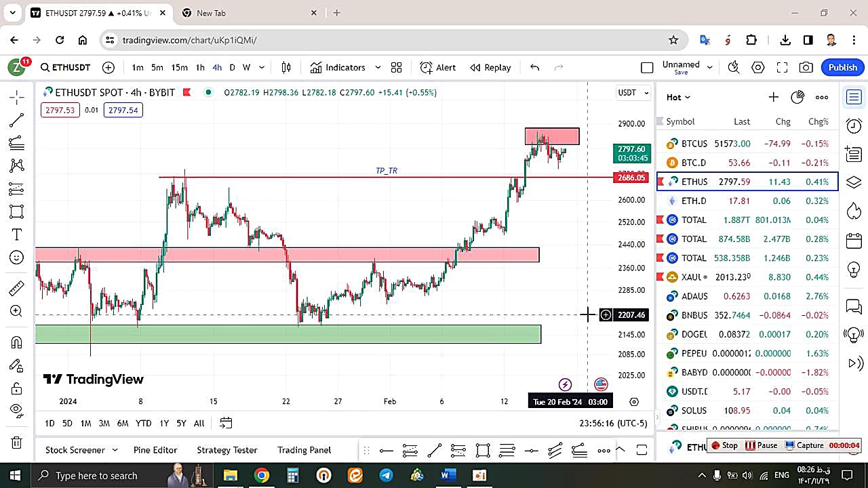Viewport: 868px width, 488px height.
Task: Open the USDT currency dropdown
Action: [x=633, y=92]
